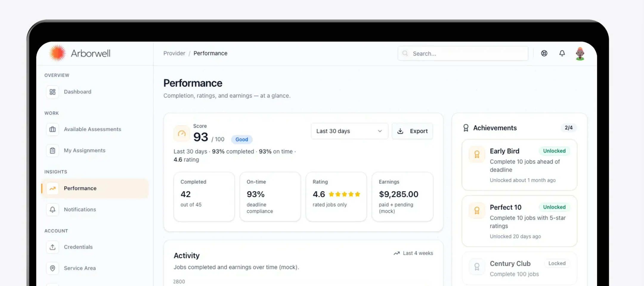Image resolution: width=644 pixels, height=286 pixels.
Task: Click the Good score badge
Action: pyautogui.click(x=241, y=139)
